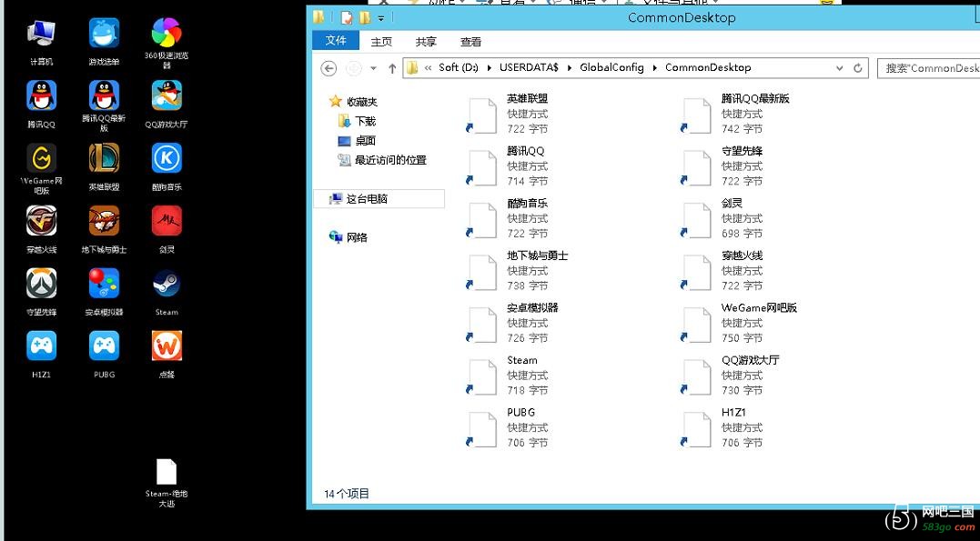Select 这台电脑 in the navigation pane

pos(379,198)
